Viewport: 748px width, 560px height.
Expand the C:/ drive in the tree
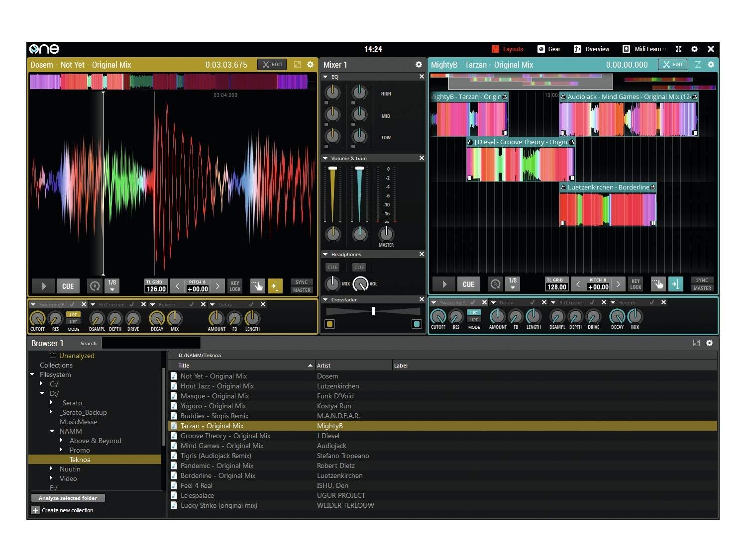[41, 384]
